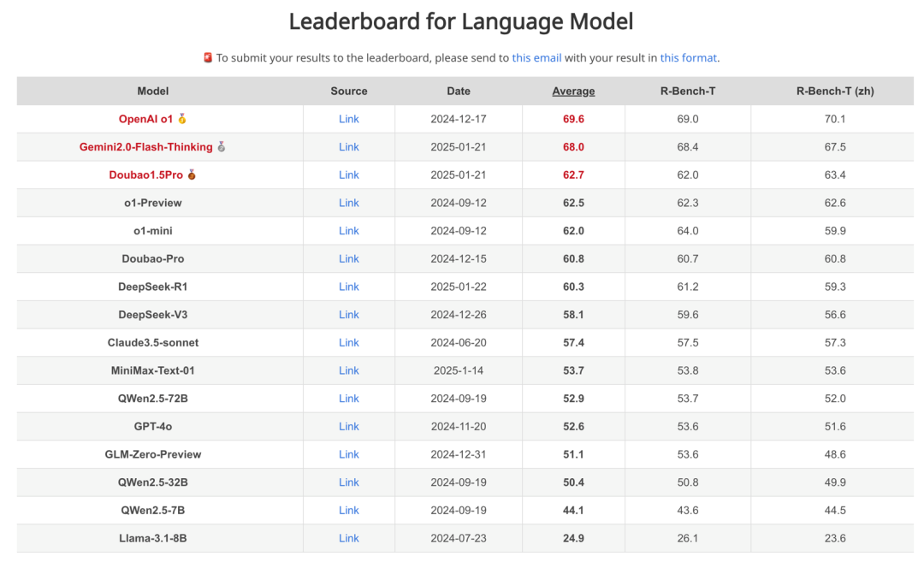Open the source Link for GLM-Zero-Preview
Screen dimensions: 924x562
pyautogui.click(x=349, y=455)
